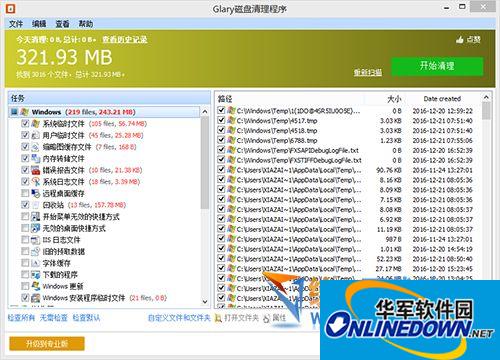The height and width of the screenshot is (360, 500).
Task: Enable the 远程桌面缓存 checkbox
Action: coord(25,193)
